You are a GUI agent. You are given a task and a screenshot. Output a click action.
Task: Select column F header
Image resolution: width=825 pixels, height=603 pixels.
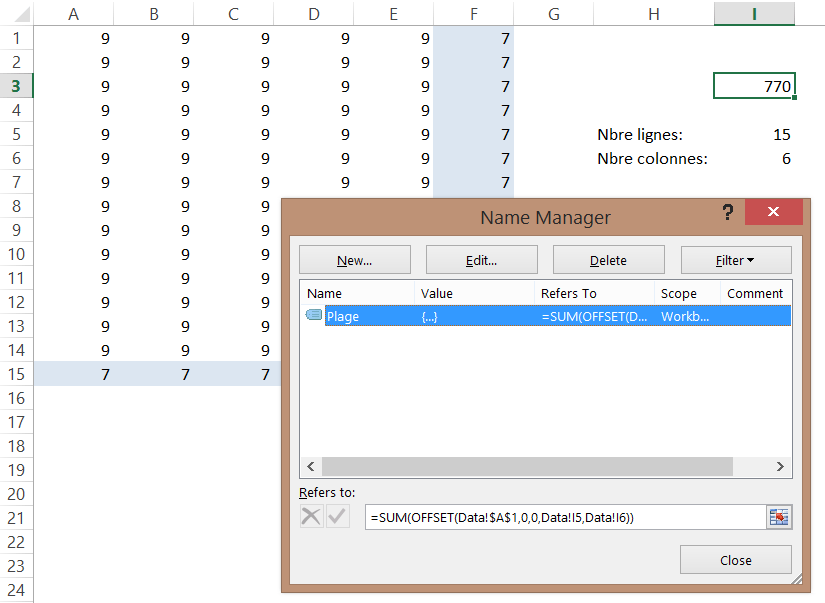[473, 13]
